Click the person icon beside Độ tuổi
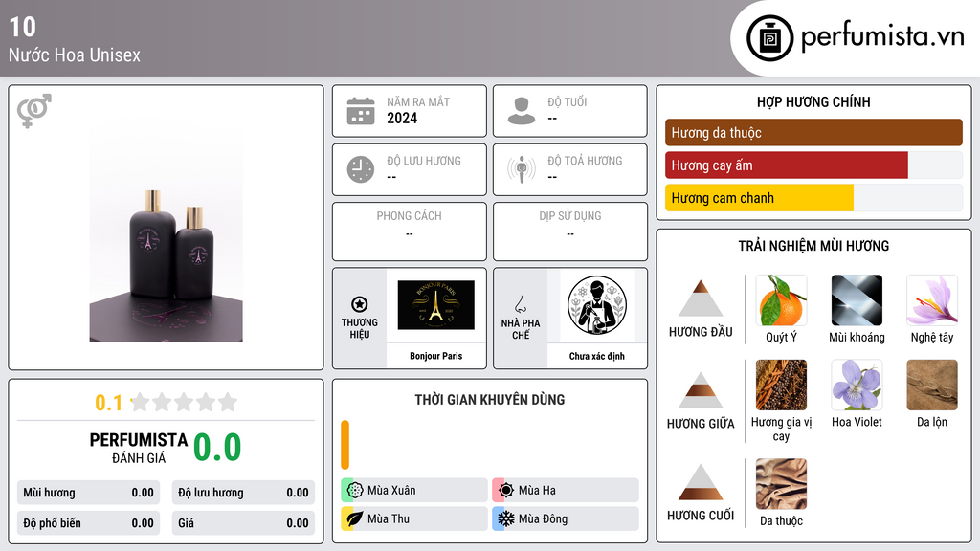Screen dimensions: 980x551 coord(522,111)
